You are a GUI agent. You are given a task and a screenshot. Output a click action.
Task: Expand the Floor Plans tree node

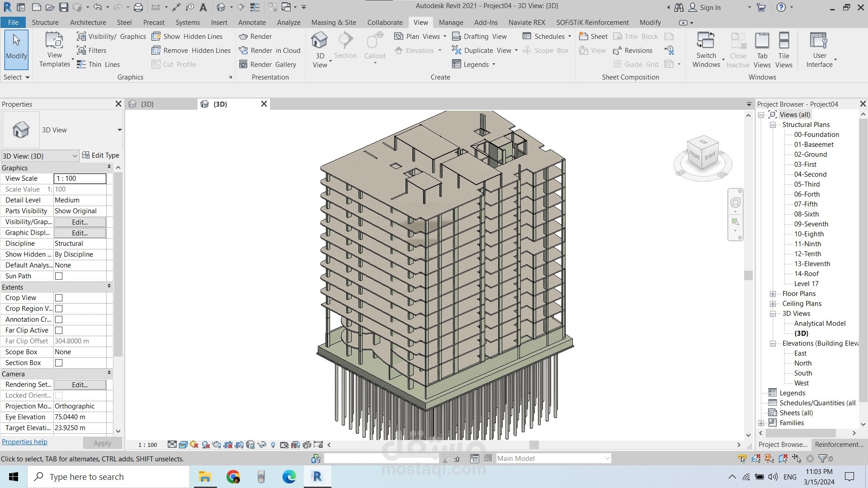[x=773, y=294]
